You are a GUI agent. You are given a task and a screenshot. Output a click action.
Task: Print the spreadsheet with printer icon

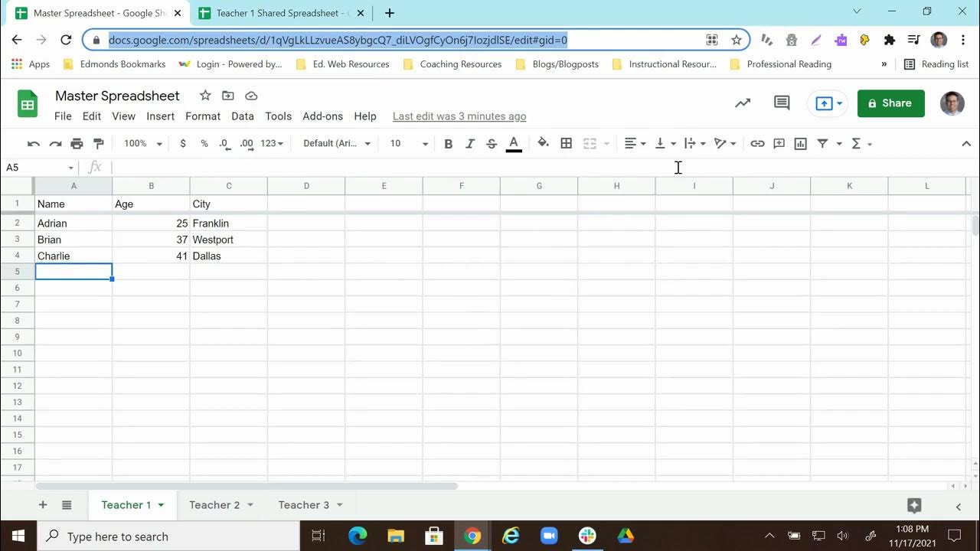(x=77, y=143)
